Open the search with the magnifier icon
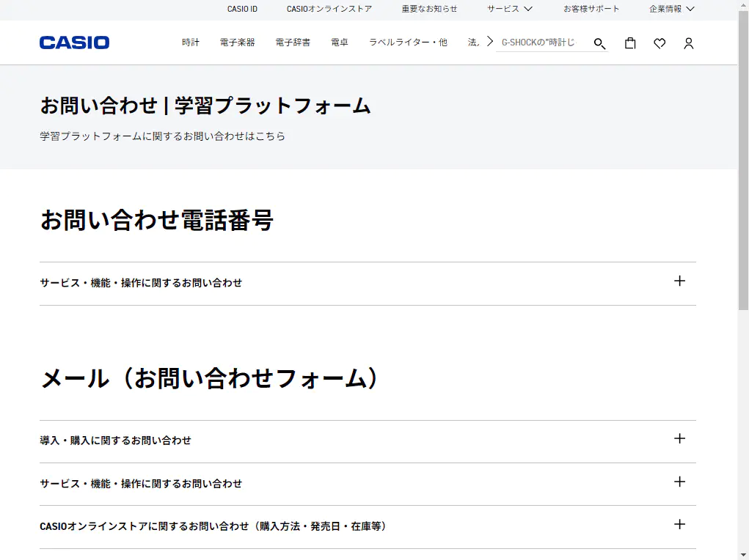Viewport: 749px width, 560px height. tap(599, 44)
